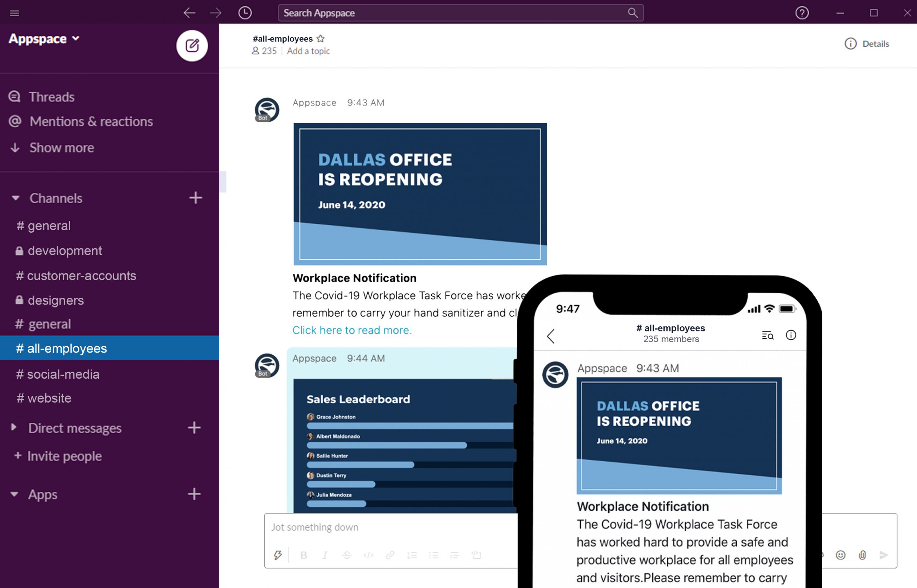Click the attachment icon in message input

tap(863, 555)
